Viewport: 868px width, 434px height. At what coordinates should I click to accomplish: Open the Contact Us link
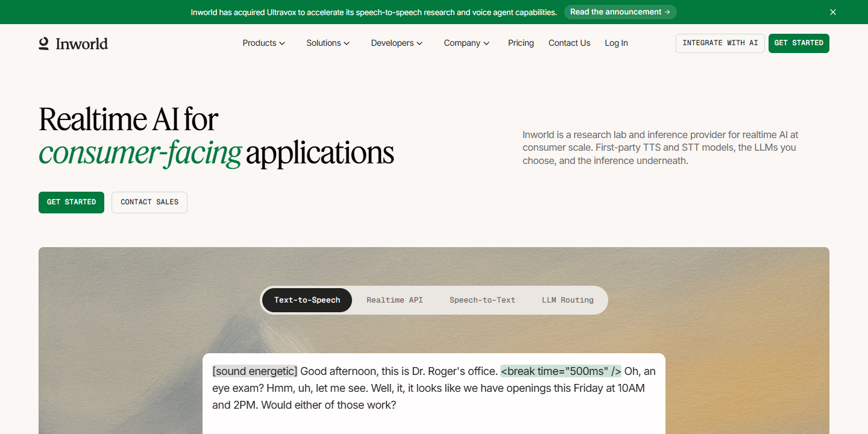pos(569,43)
